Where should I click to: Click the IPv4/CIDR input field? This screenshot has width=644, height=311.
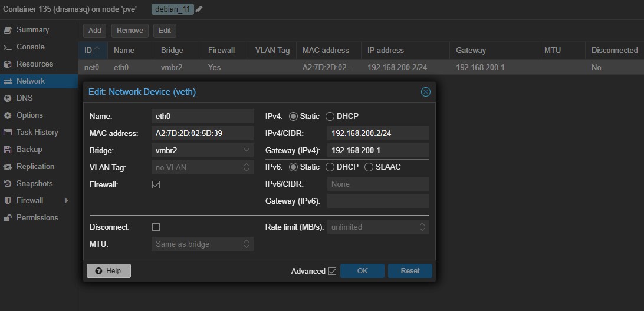click(x=377, y=134)
